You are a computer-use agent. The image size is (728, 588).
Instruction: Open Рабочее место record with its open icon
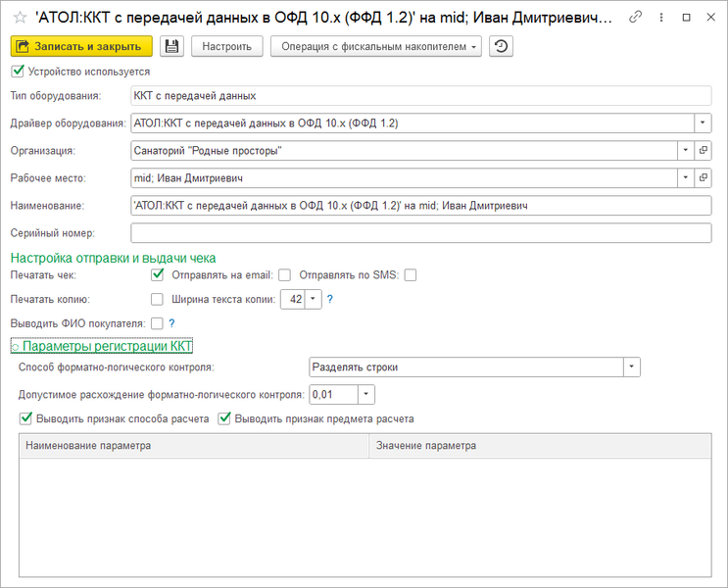point(704,178)
